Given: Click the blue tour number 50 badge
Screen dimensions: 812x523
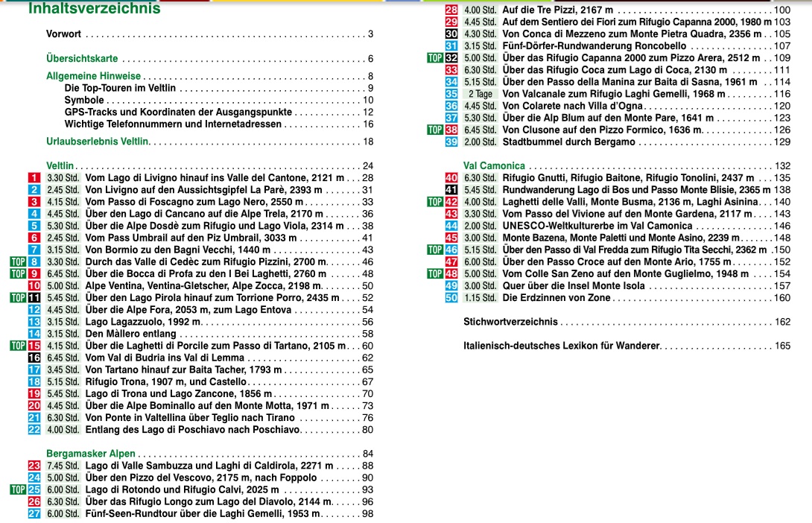Looking at the screenshot, I should [451, 298].
